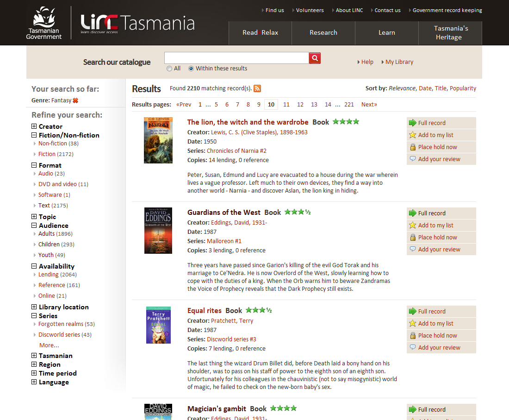Click the LINC Tasmania logo

[x=137, y=24]
